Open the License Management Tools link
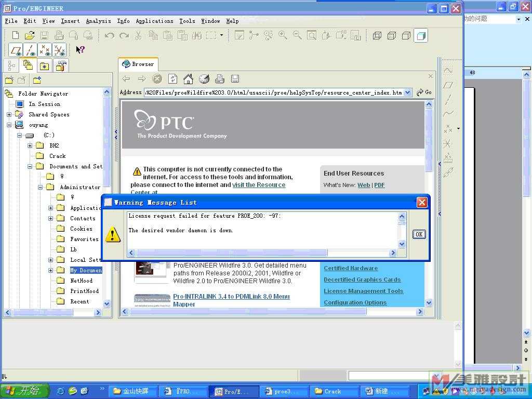 tap(363, 291)
